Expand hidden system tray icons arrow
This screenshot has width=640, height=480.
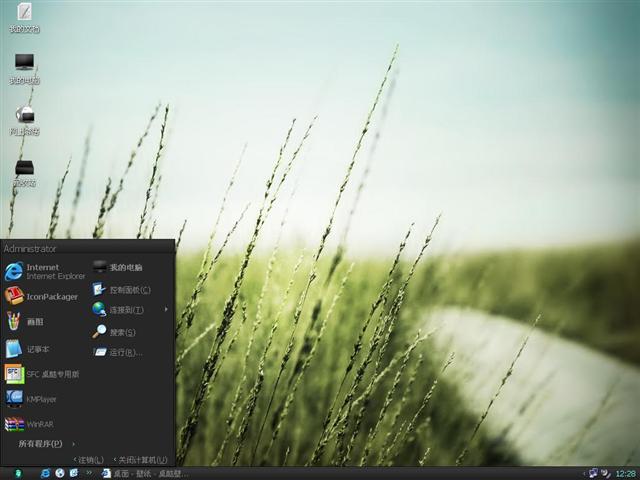pyautogui.click(x=584, y=473)
